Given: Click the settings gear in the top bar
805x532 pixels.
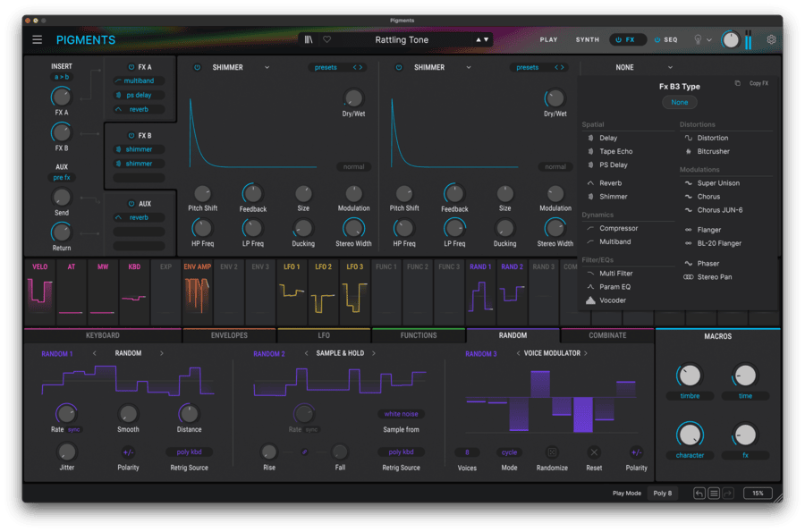Looking at the screenshot, I should point(770,39).
